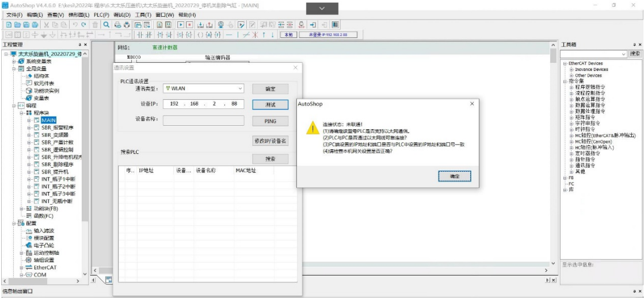644x298 pixels.
Task: Click the down arrow ladder icon
Action: tap(272, 35)
